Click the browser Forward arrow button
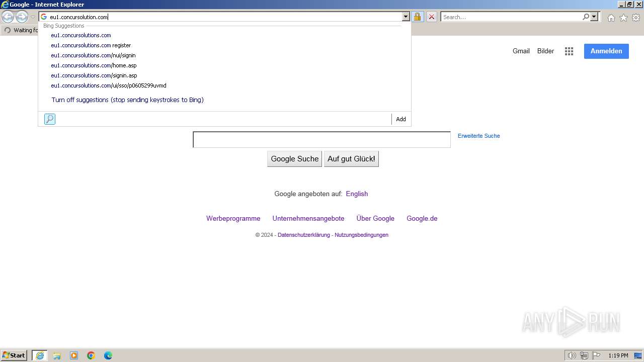The height and width of the screenshot is (362, 644). (x=22, y=17)
